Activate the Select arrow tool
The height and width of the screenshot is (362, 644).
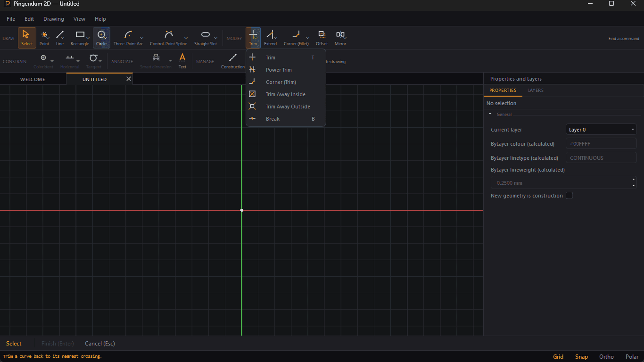click(27, 38)
